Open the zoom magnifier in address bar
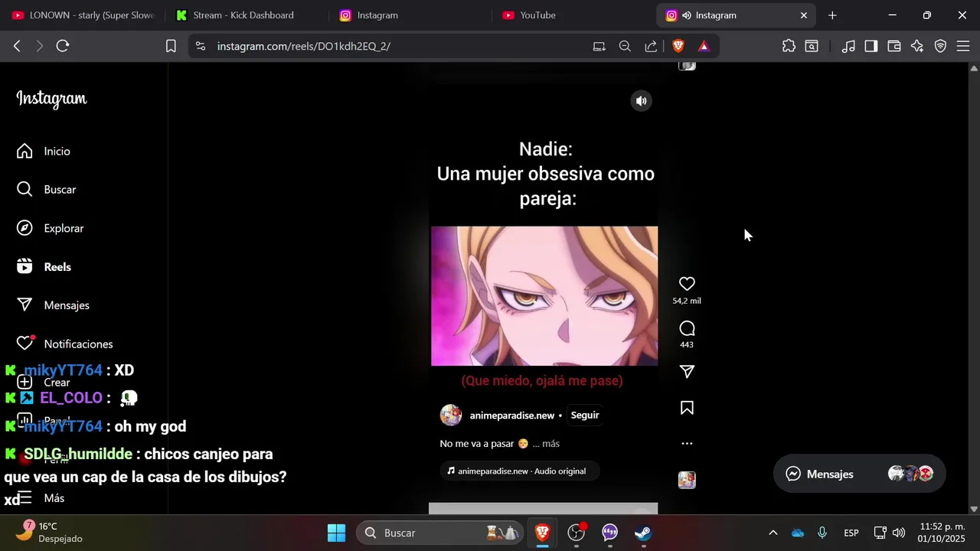This screenshot has width=980, height=551. tap(625, 46)
